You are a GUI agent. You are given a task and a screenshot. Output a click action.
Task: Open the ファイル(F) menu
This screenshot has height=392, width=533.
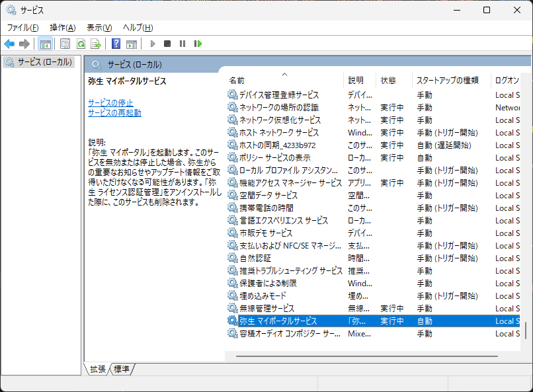[x=22, y=28]
